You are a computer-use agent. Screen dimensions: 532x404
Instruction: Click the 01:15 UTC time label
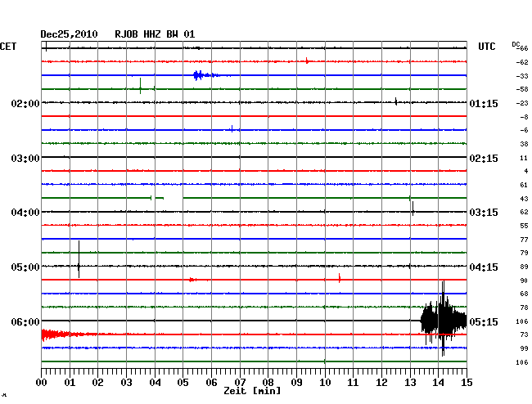coord(484,103)
